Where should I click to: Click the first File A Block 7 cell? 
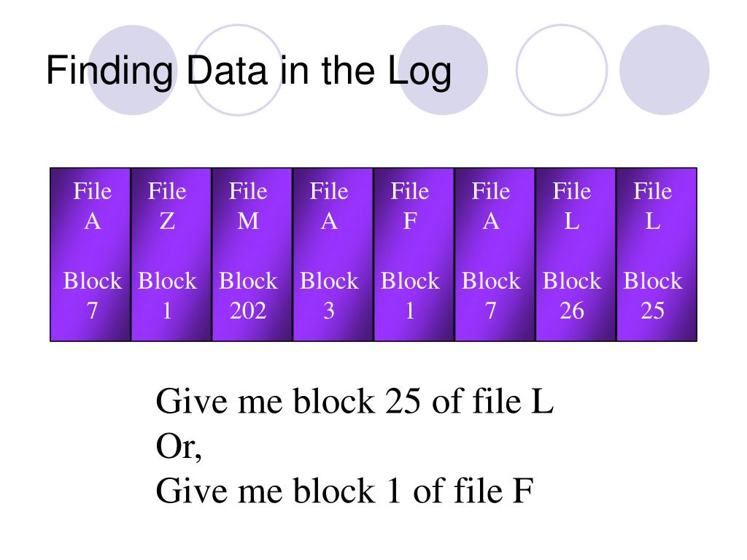coord(90,254)
